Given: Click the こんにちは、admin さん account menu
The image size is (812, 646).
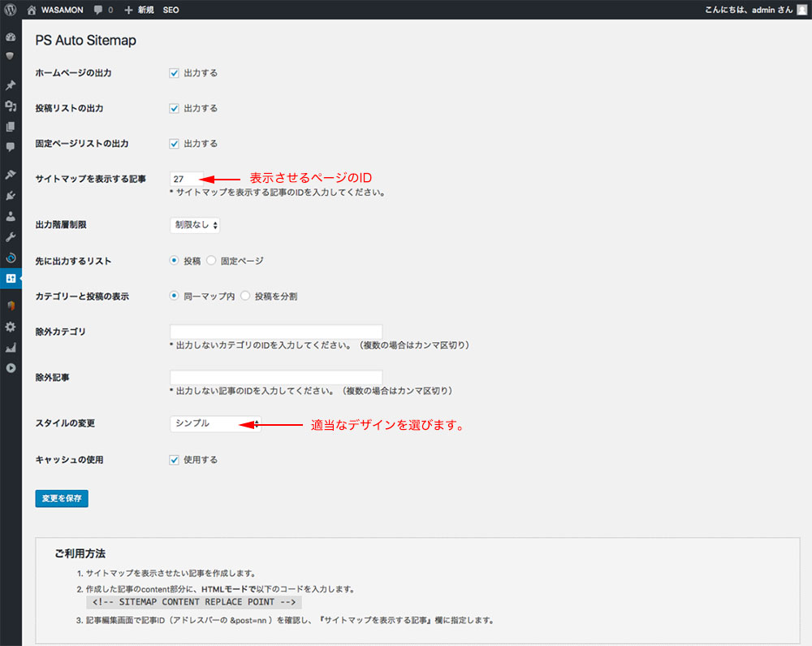Looking at the screenshot, I should coord(749,10).
